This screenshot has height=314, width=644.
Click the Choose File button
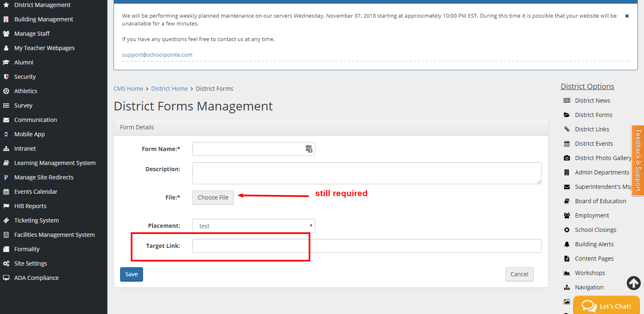click(213, 197)
